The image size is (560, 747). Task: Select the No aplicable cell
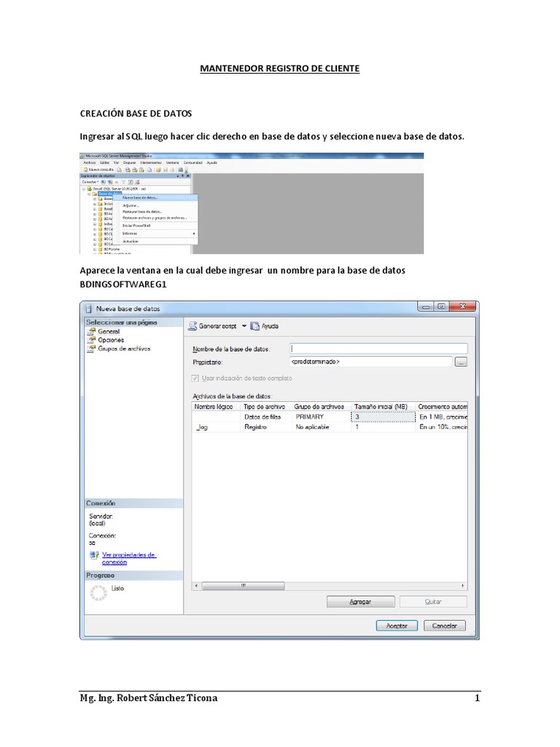tap(321, 427)
